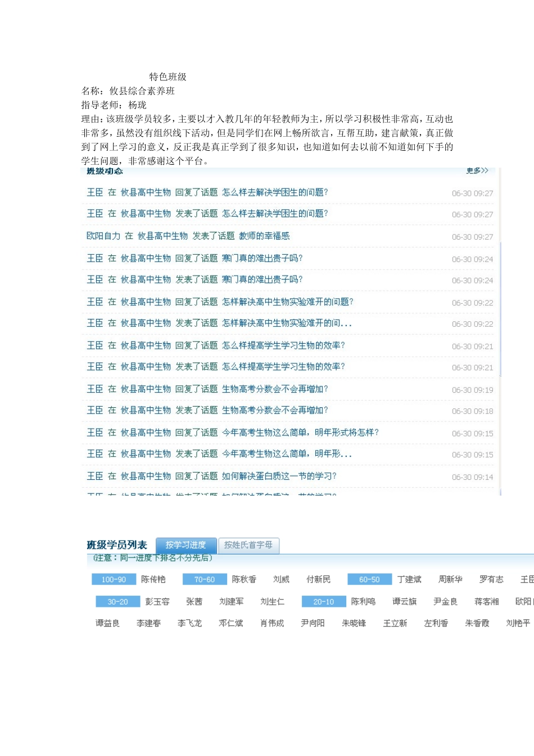Switch to the 按学习进度 tab
534x756 pixels.
tap(185, 545)
